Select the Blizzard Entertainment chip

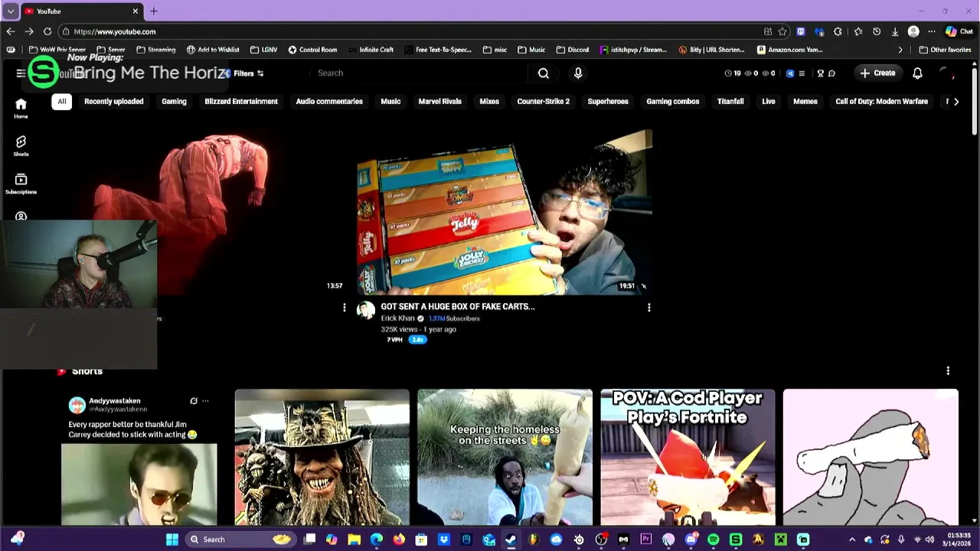pyautogui.click(x=241, y=102)
